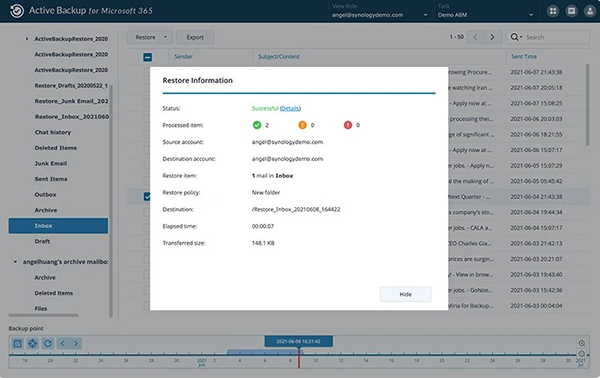The image size is (600, 378).
Task: Click destination path /Restore_Inbox_20210608_164422
Action: click(x=296, y=209)
